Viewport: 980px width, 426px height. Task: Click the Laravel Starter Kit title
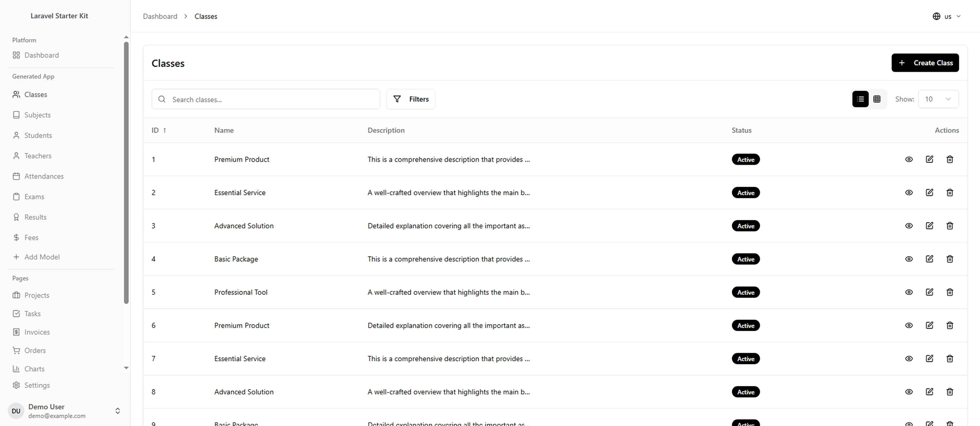tap(59, 16)
